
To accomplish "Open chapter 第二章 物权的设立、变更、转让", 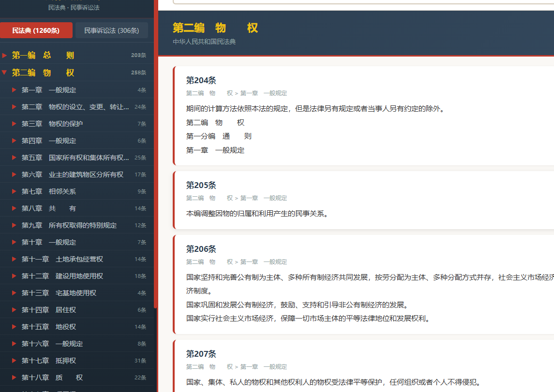I will pos(75,107).
